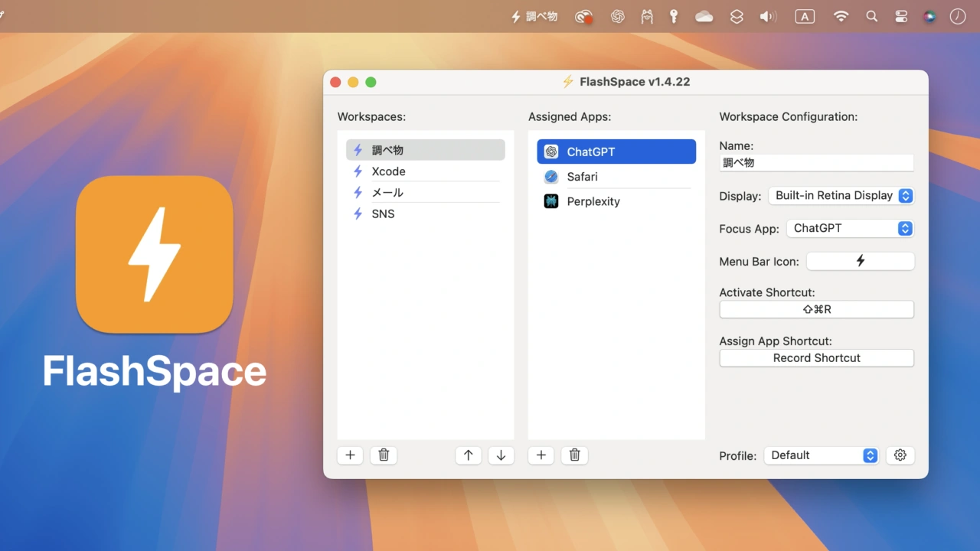The height and width of the screenshot is (551, 980).
Task: Open the key-shaped menu bar icon
Action: (x=674, y=16)
